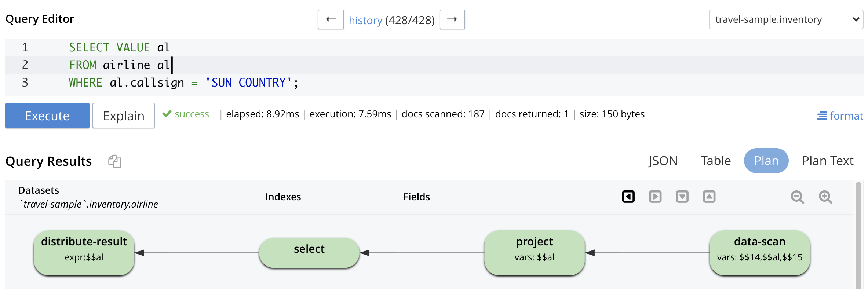Viewport: 868px width, 289px height.
Task: Set plan orientation to downward arrow
Action: point(682,197)
